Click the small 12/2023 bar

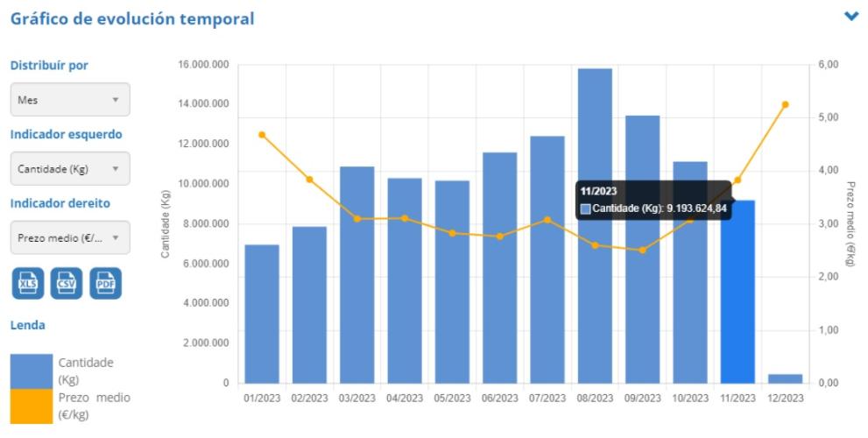pos(785,378)
